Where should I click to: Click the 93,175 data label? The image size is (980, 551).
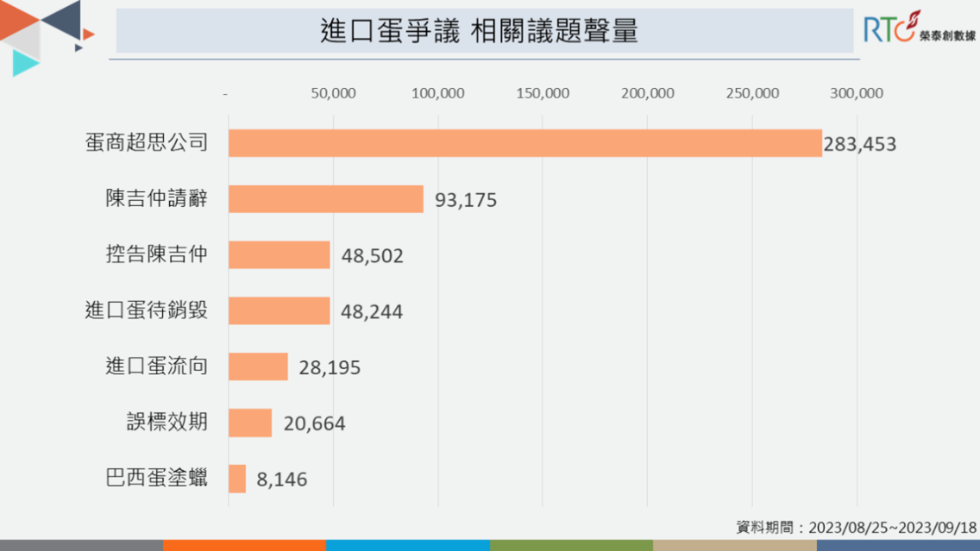(466, 200)
